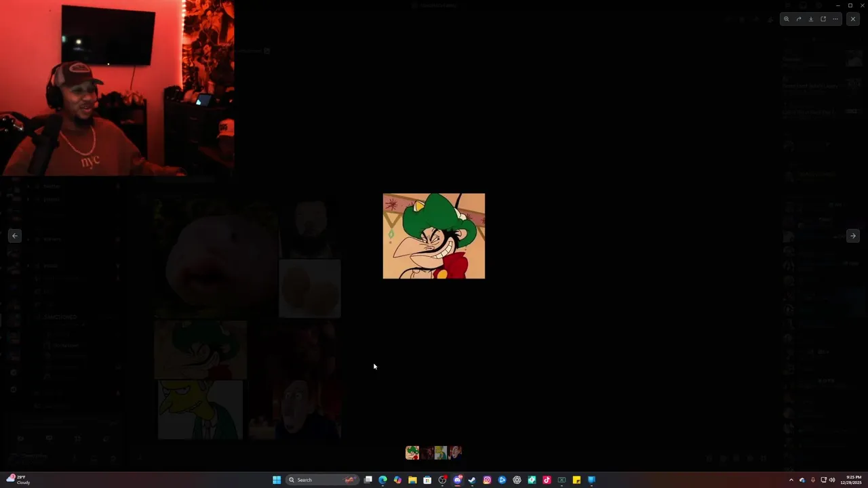Launch Microsoft Edge from taskbar
The width and height of the screenshot is (868, 488).
(382, 480)
